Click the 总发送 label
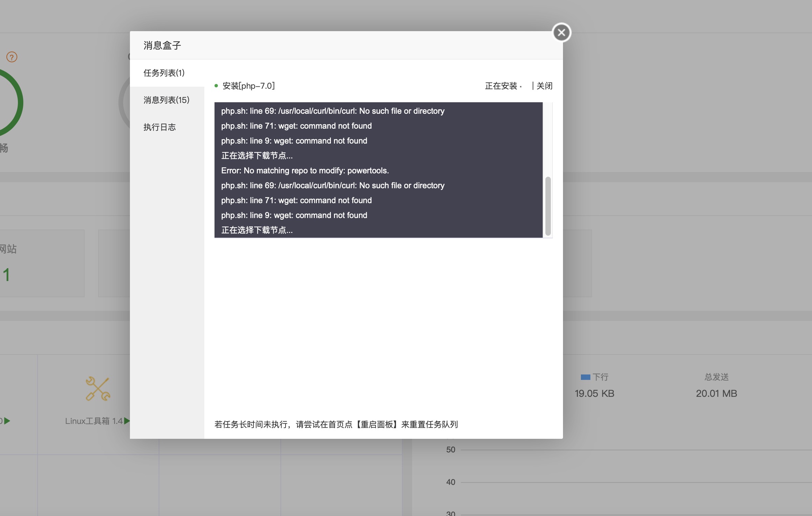The height and width of the screenshot is (516, 812). (x=717, y=377)
